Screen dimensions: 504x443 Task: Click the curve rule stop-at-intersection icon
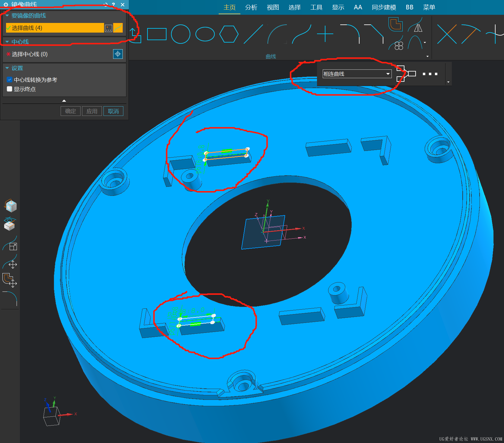[x=406, y=74]
